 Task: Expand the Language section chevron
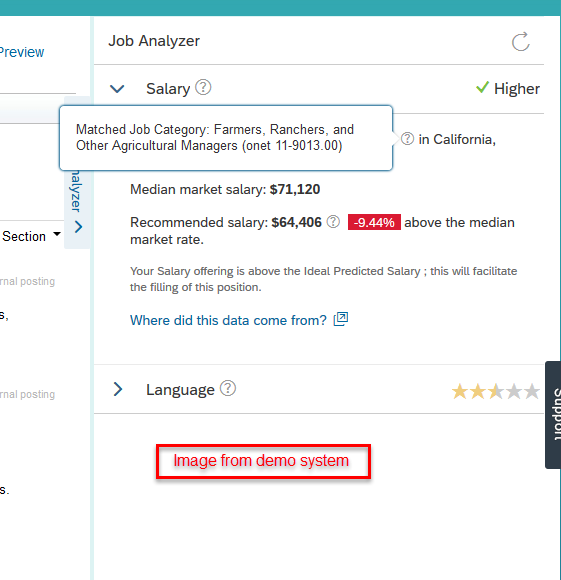pos(118,389)
